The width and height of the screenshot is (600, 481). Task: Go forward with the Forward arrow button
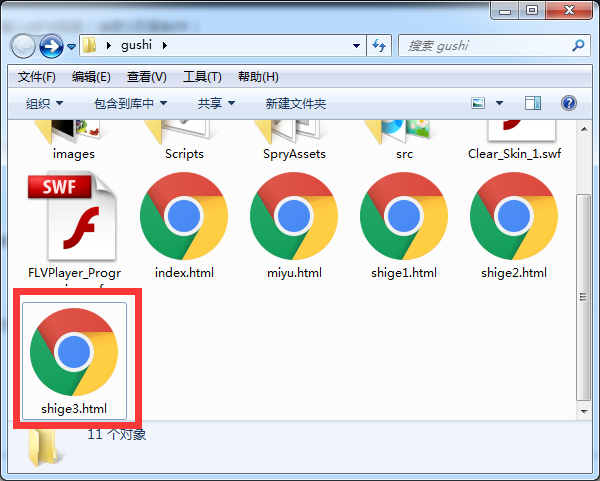51,46
